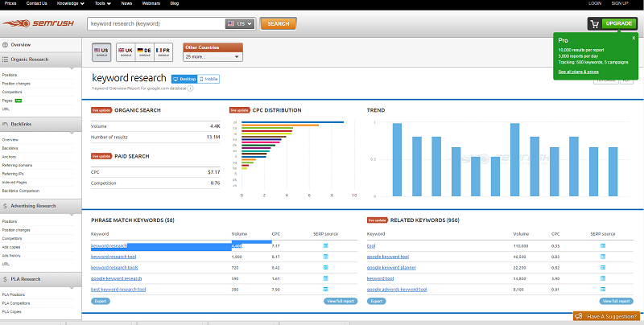Image resolution: width=644 pixels, height=325 pixels.
Task: Open the best keyword research tool link
Action: click(x=118, y=290)
